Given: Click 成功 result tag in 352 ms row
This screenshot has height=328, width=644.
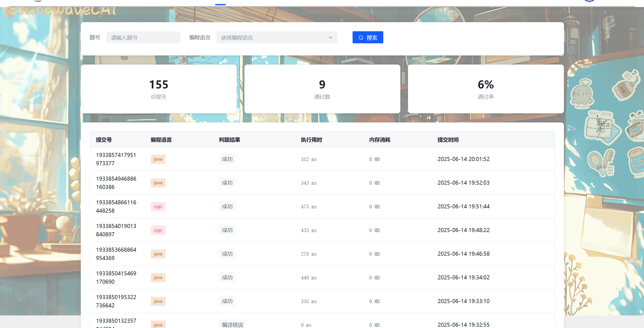Looking at the screenshot, I should coord(227,159).
